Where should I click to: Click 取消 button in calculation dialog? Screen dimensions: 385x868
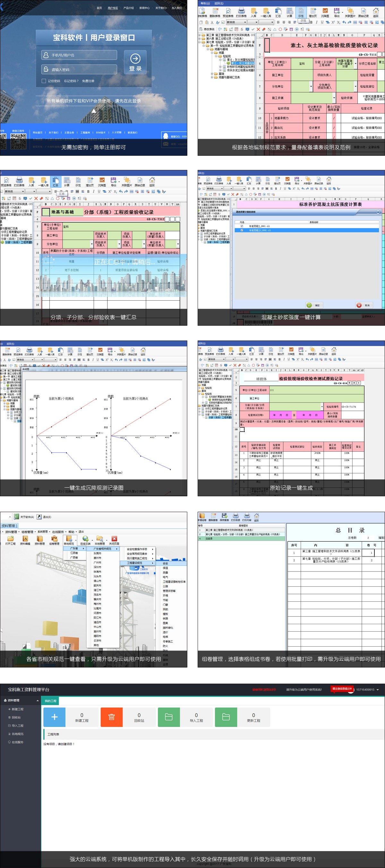(364, 305)
